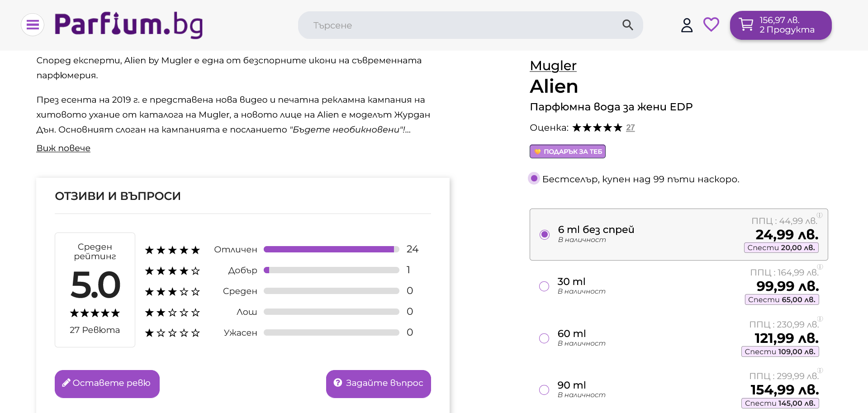
Task: Click the Оставете ревю button
Action: [x=107, y=384]
